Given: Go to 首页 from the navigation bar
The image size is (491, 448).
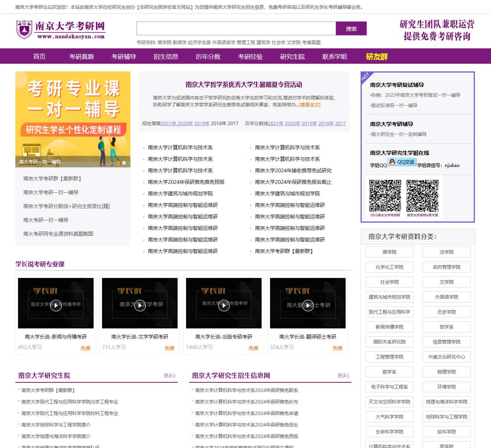Looking at the screenshot, I should (x=39, y=56).
